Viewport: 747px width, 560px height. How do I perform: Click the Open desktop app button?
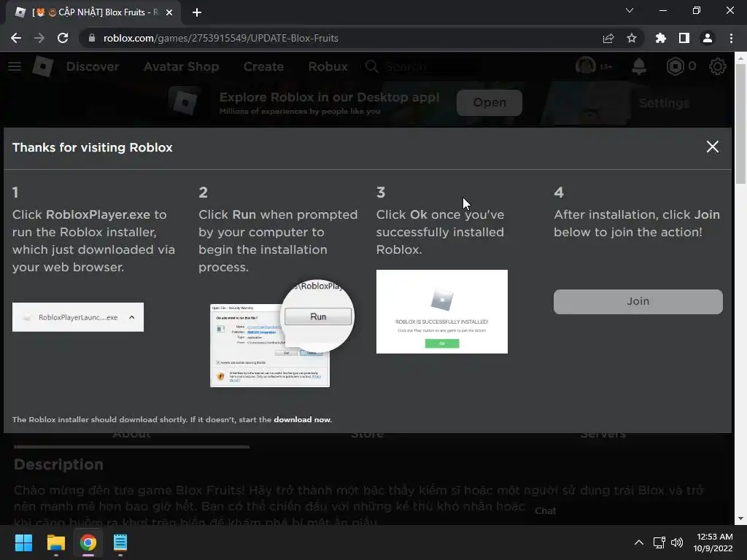tap(489, 102)
